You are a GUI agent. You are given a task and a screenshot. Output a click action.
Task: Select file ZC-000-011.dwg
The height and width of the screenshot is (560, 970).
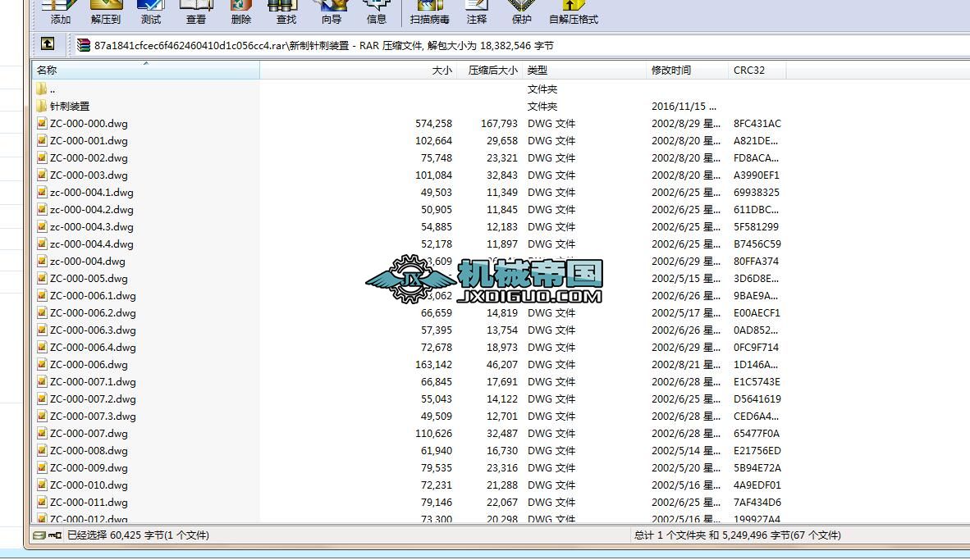point(89,503)
